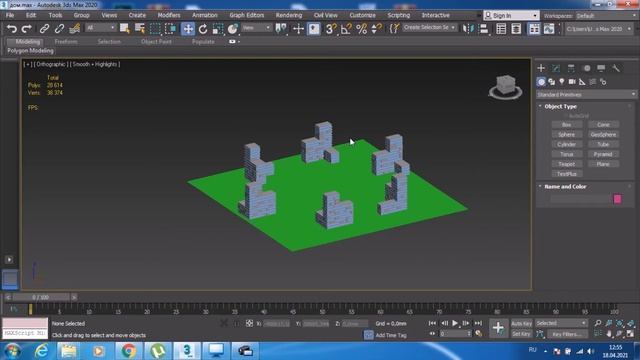Toggle Window/Crossing selection mode
The image size is (640, 360).
coord(171,29)
